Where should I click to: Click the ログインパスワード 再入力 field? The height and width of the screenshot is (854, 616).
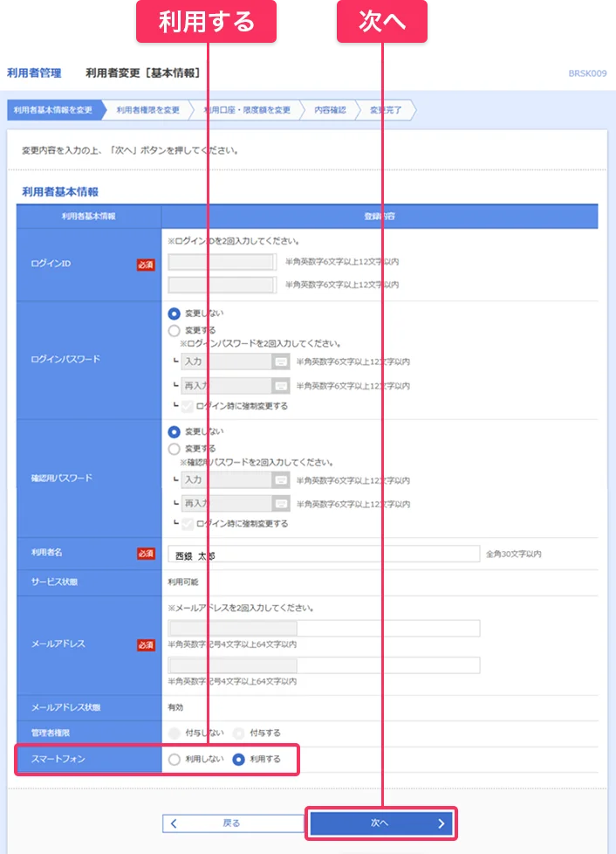pos(226,386)
